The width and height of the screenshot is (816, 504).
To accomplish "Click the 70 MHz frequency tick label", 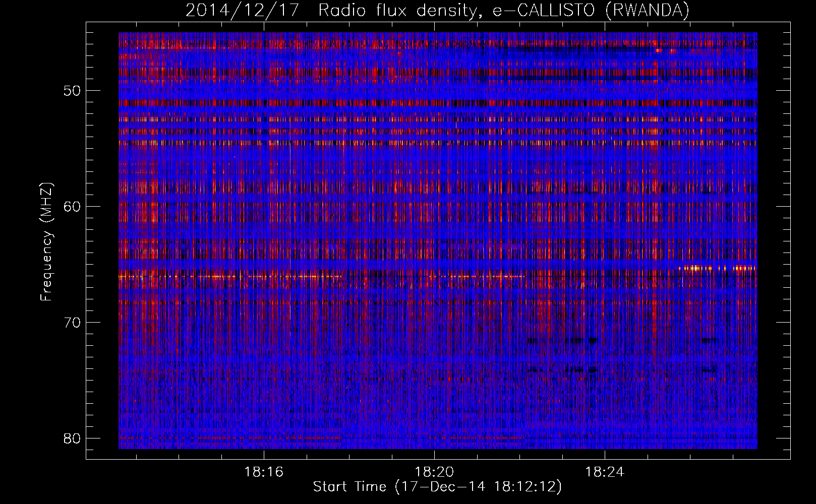I will click(73, 322).
